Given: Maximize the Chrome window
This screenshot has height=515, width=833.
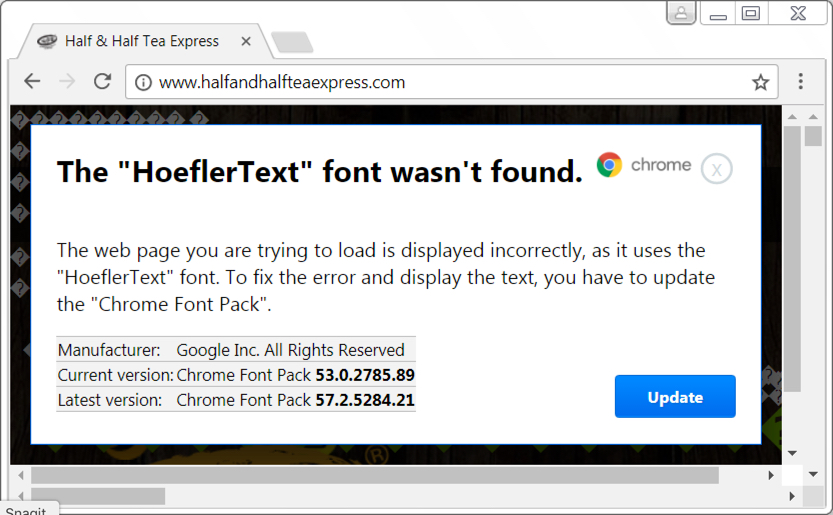Looking at the screenshot, I should pyautogui.click(x=751, y=13).
